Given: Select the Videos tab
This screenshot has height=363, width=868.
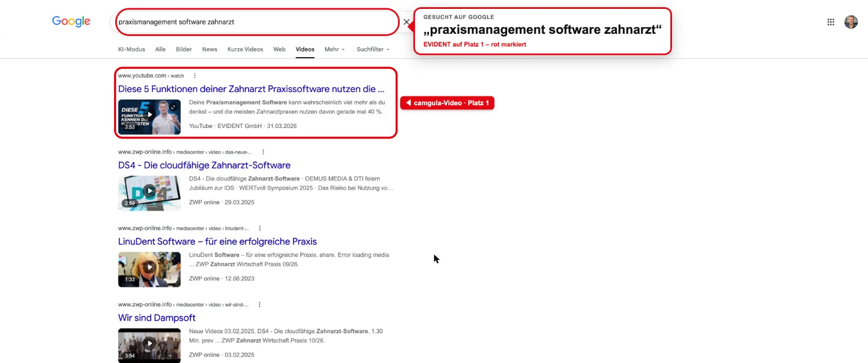Looking at the screenshot, I should (x=305, y=49).
